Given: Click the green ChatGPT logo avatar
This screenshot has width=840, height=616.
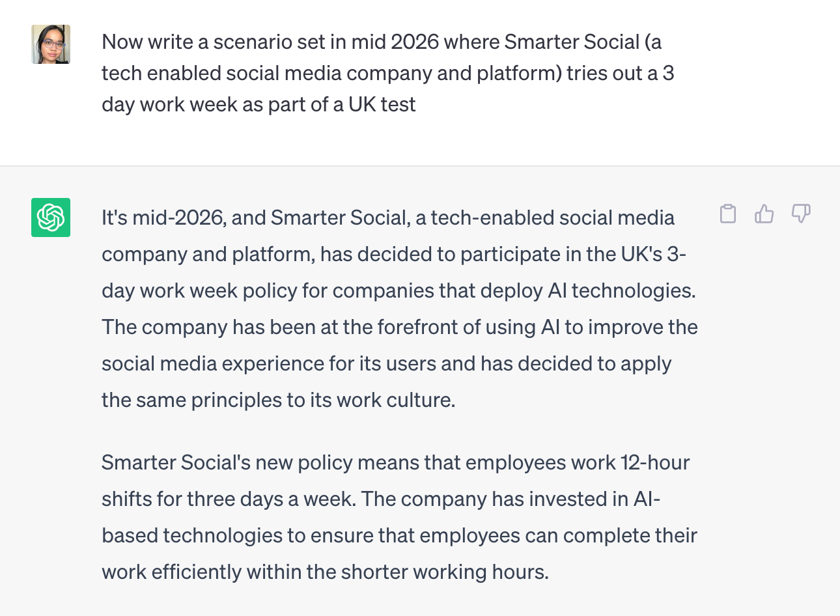Looking at the screenshot, I should (x=51, y=217).
